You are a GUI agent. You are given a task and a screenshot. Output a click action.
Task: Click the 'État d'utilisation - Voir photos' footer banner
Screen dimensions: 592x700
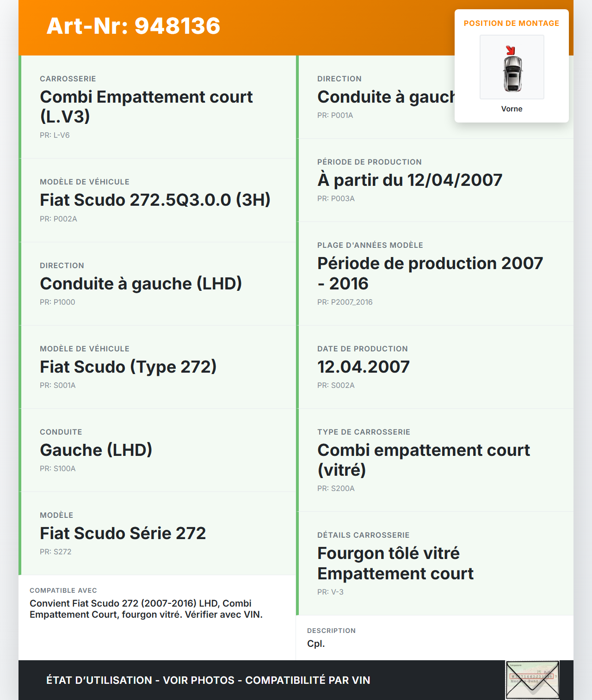[x=208, y=680]
